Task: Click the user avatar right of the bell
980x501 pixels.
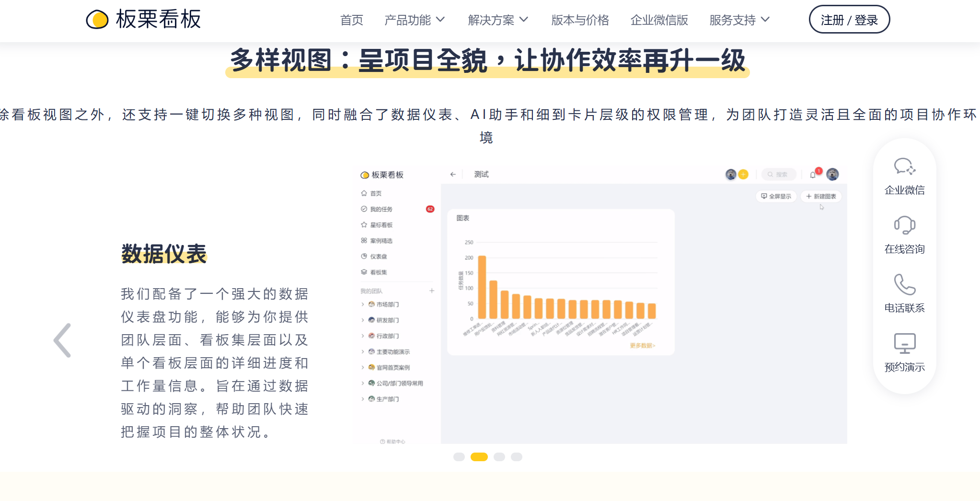Action: point(832,175)
